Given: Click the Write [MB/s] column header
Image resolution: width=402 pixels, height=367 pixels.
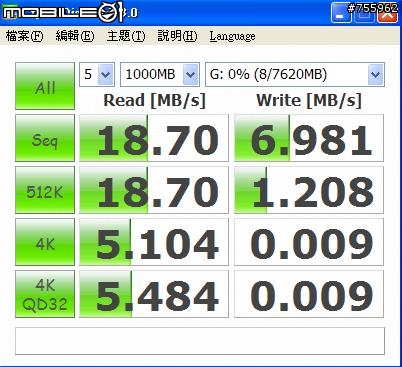Looking at the screenshot, I should click(309, 100).
